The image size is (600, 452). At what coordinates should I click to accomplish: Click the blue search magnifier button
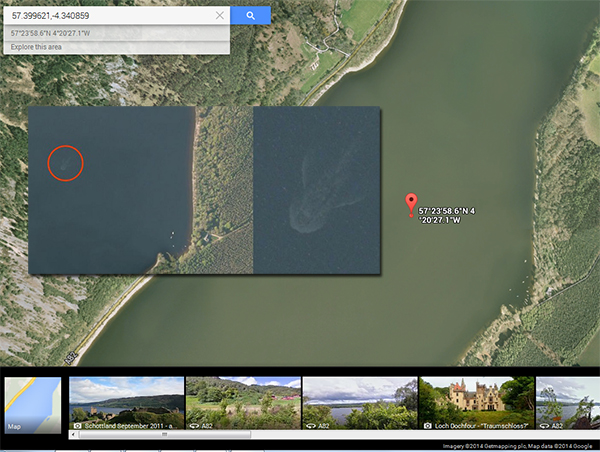click(250, 15)
